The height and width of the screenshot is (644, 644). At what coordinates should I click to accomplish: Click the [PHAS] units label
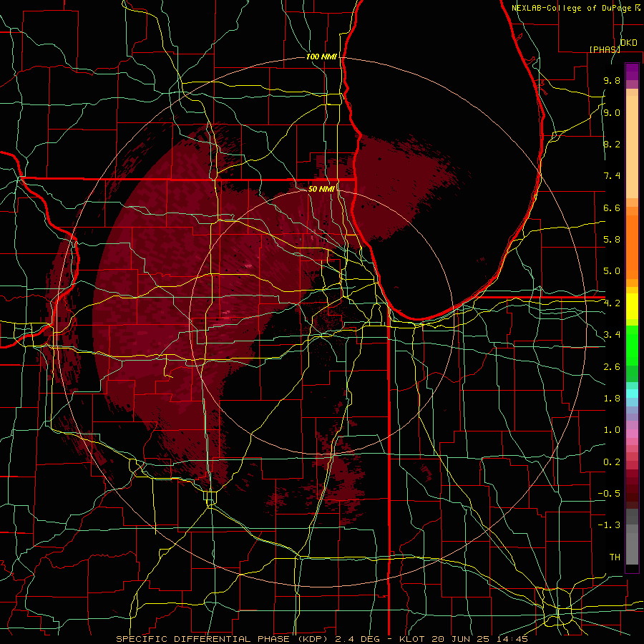(x=605, y=49)
